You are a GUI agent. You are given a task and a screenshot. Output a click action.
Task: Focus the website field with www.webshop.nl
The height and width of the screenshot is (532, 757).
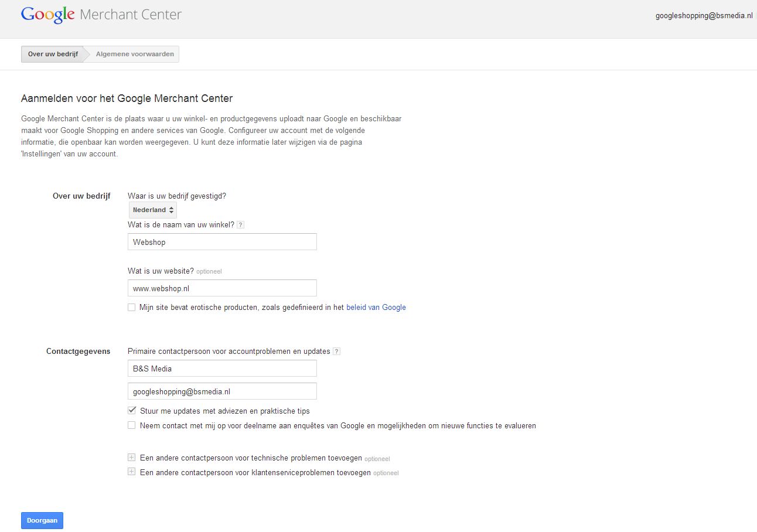click(222, 288)
